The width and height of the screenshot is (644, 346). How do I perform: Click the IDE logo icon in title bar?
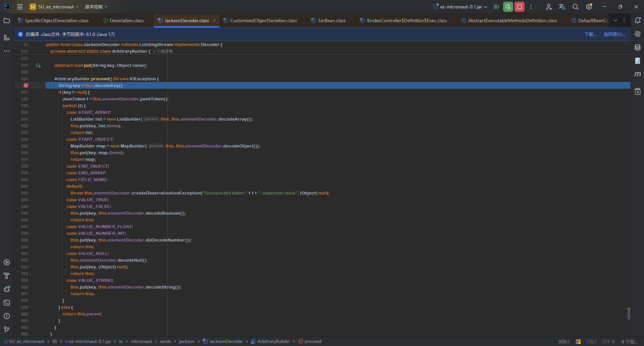coord(6,7)
